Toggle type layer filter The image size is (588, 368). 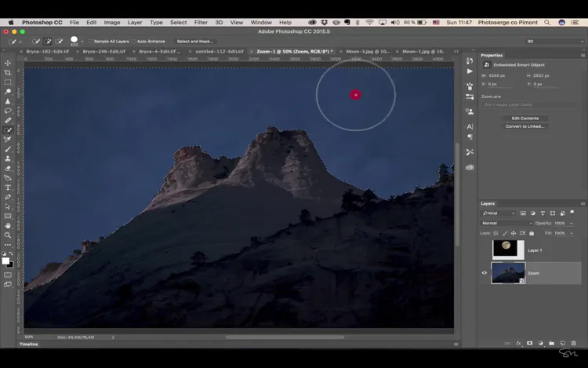pos(543,213)
